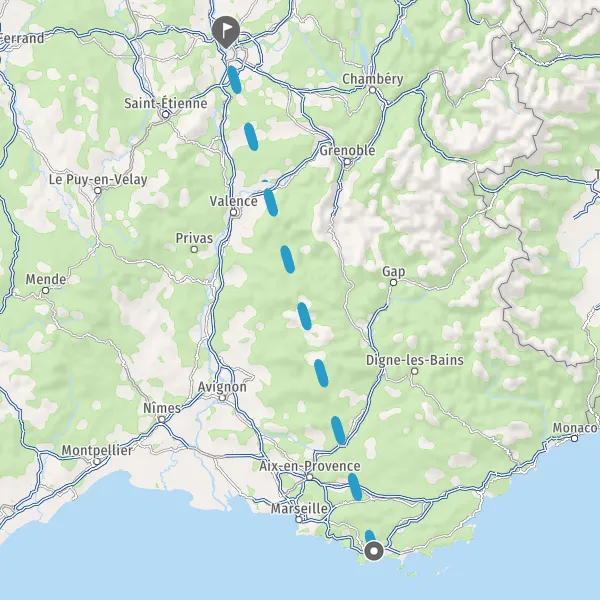
Task: Select the Marseille city dot
Action: pyautogui.click(x=299, y=520)
